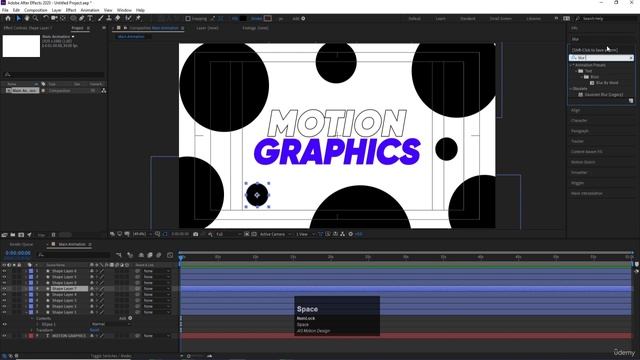Click the flowchart icon beside Main Animation item

[104, 91]
